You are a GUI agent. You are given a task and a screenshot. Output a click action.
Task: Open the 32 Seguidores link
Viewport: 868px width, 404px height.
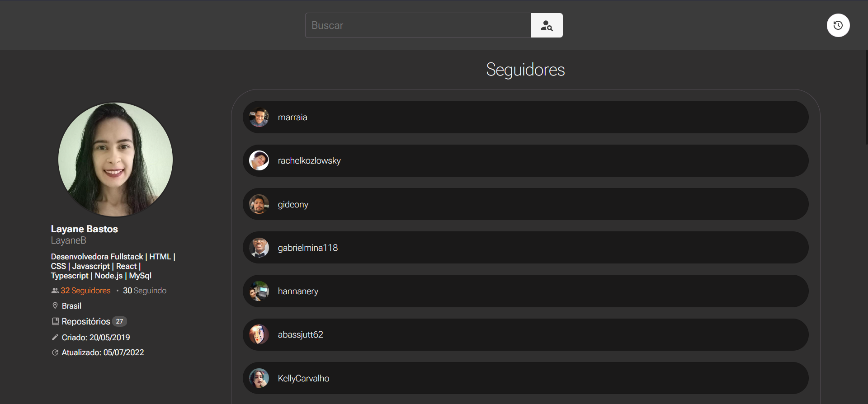coord(85,291)
